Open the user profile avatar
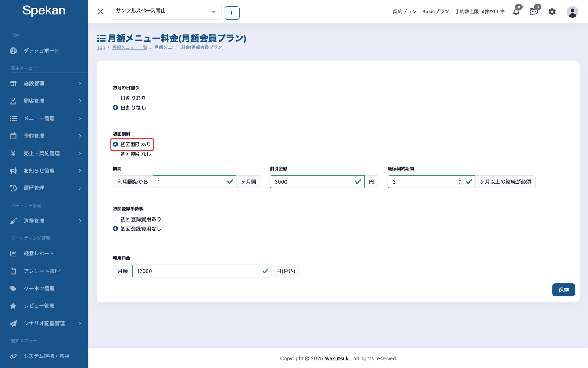Viewport: 588px width, 368px height. click(572, 12)
